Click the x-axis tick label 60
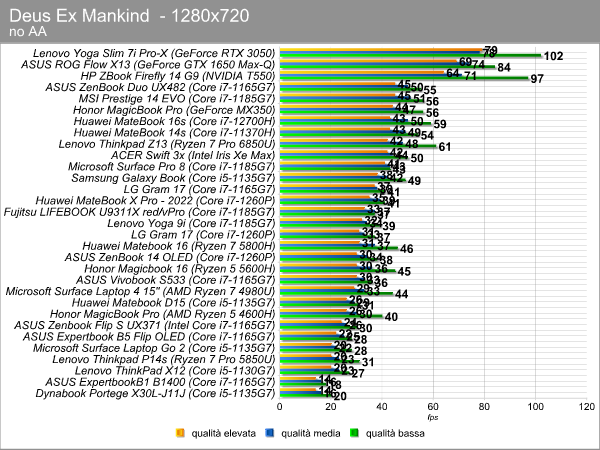This screenshot has width=600, height=450. [433, 406]
